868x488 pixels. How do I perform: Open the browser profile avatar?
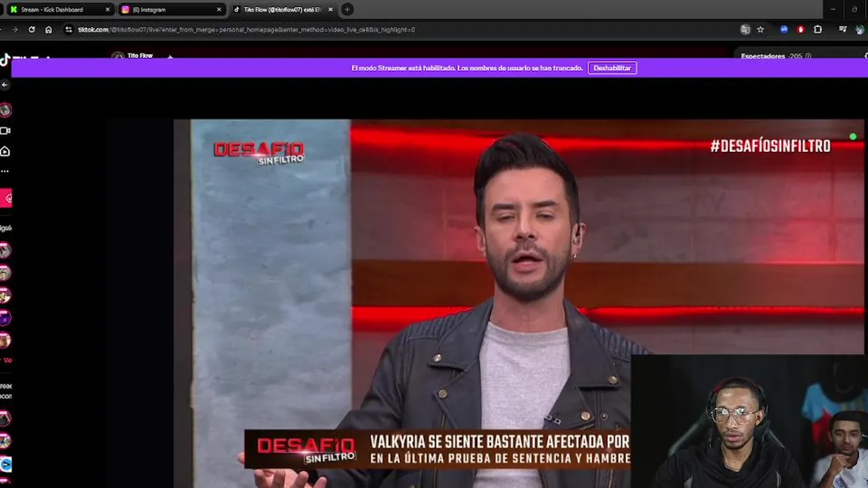[x=860, y=29]
